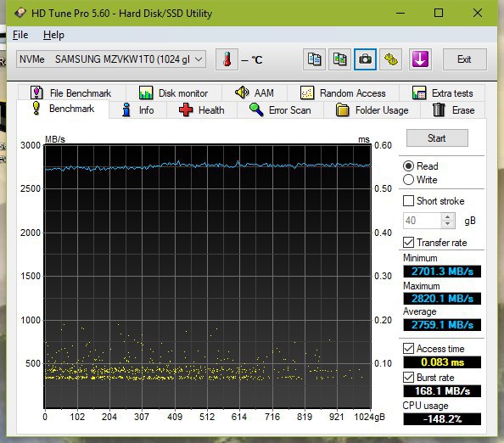The image size is (504, 443).
Task: Uncheck the Transfer rate checkbox
Action: [x=408, y=243]
